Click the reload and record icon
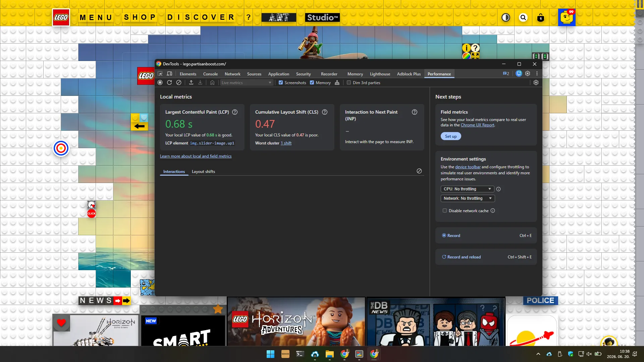 click(169, 82)
